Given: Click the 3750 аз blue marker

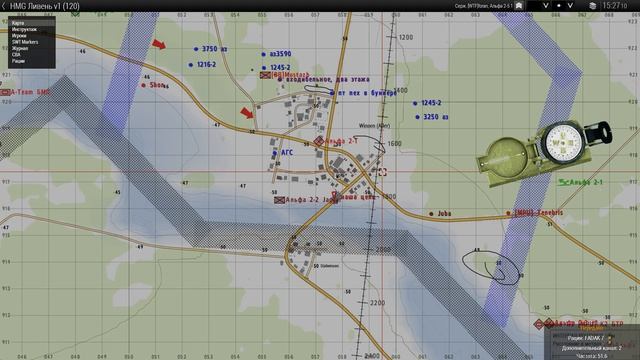Looking at the screenshot, I should coord(196,49).
